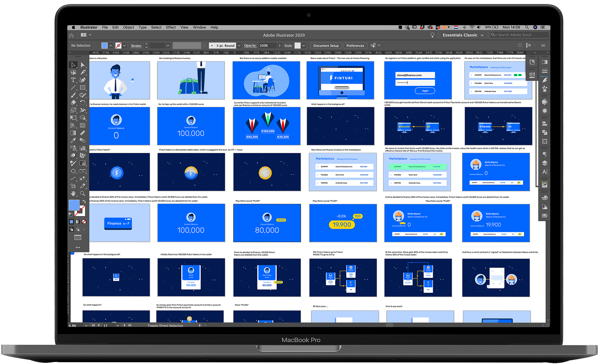Expand the opacity slider arrow
Viewport: 600px width, 364px height.
[x=280, y=46]
